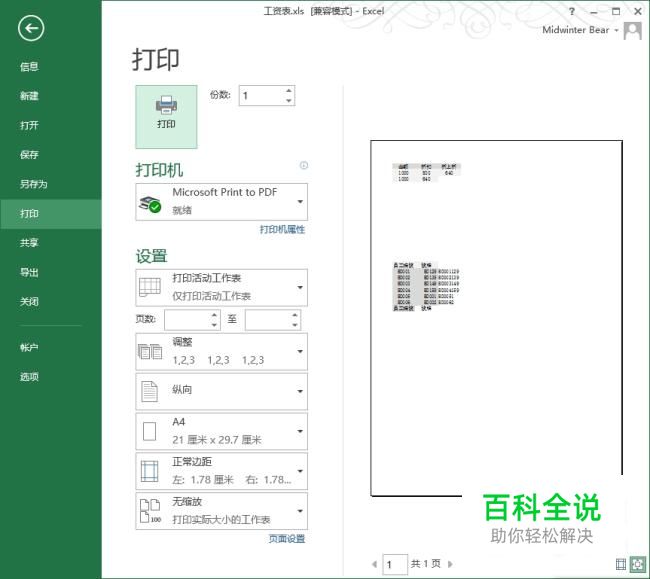Click the print preview page thumbnail
Image resolution: width=650 pixels, height=579 pixels.
coord(496,318)
